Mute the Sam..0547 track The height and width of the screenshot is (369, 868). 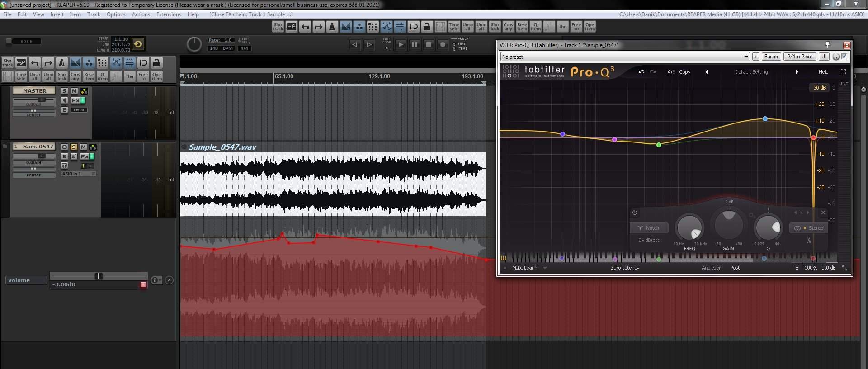click(83, 147)
